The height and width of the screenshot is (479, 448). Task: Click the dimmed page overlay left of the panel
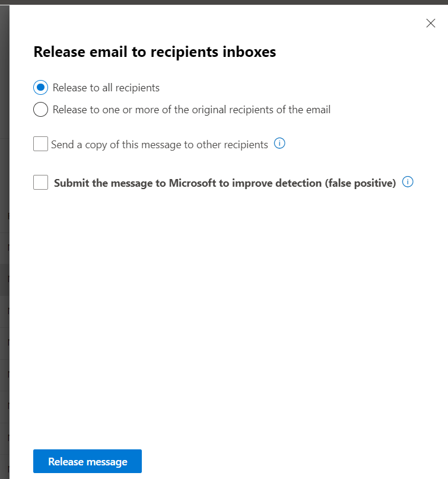[4, 237]
